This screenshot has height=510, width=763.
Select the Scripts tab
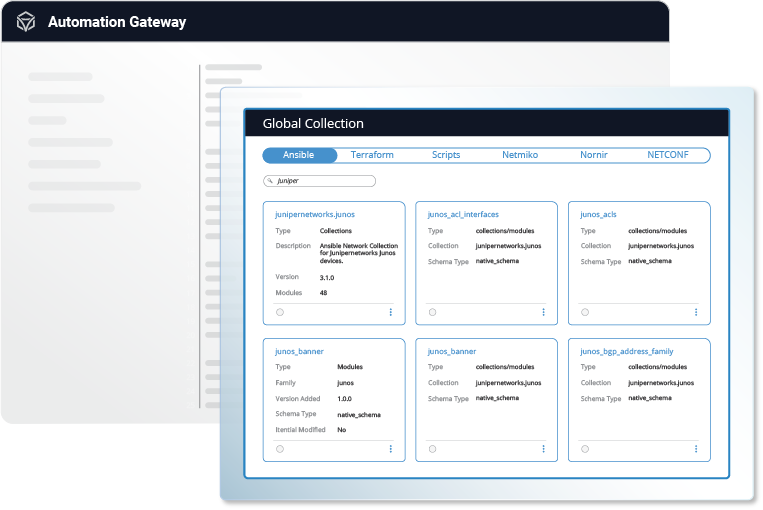coord(446,155)
